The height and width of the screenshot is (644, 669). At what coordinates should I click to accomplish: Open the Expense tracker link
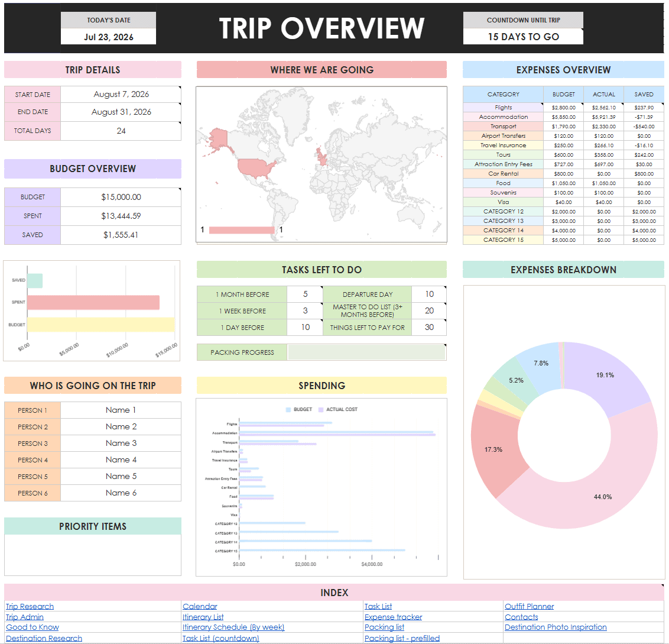click(393, 617)
